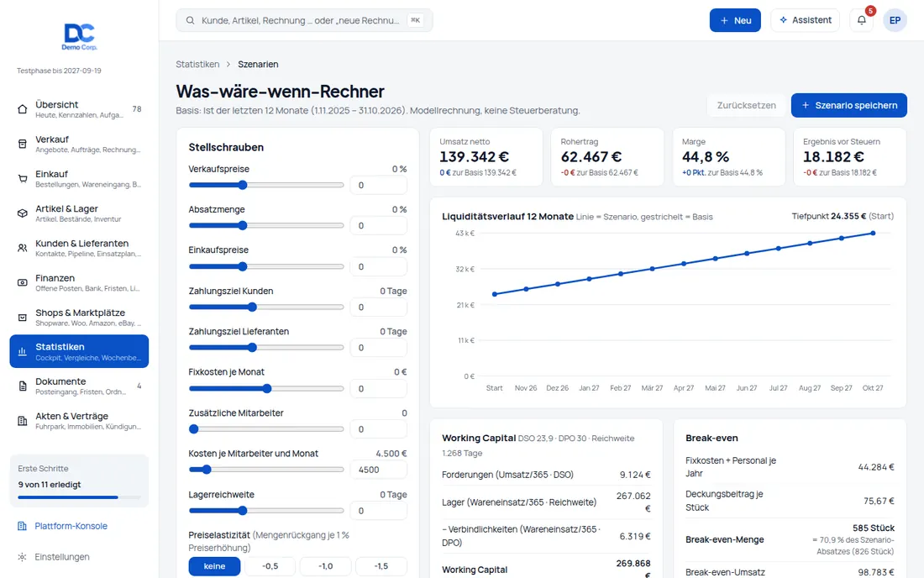Click the Akten & Verträge building icon

click(23, 421)
